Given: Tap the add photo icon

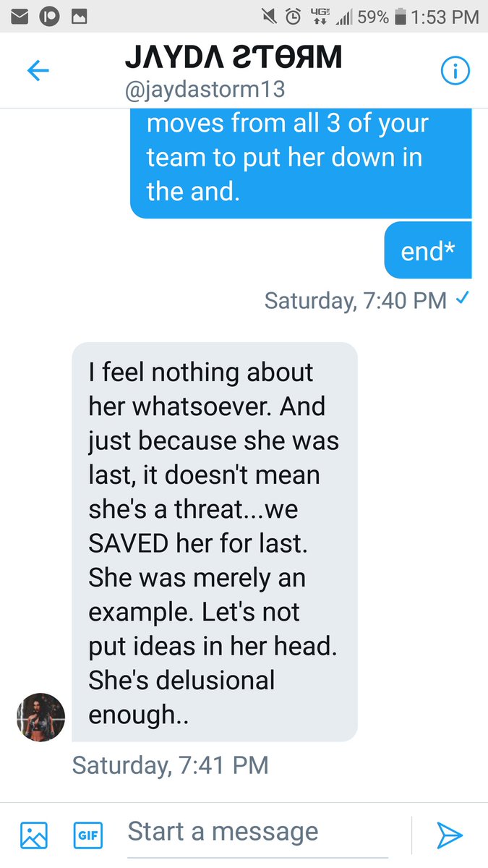Looking at the screenshot, I should pos(34,835).
